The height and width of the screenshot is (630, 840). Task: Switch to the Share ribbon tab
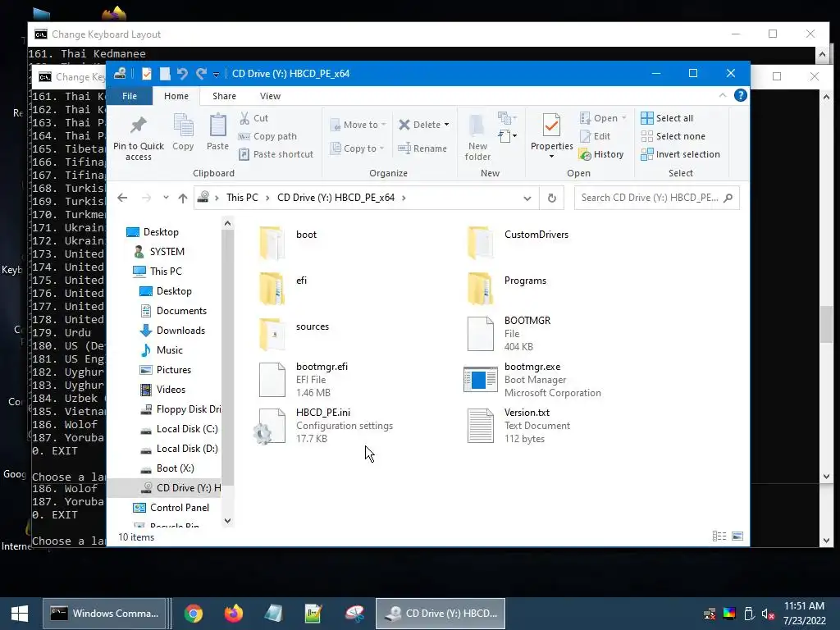[224, 96]
